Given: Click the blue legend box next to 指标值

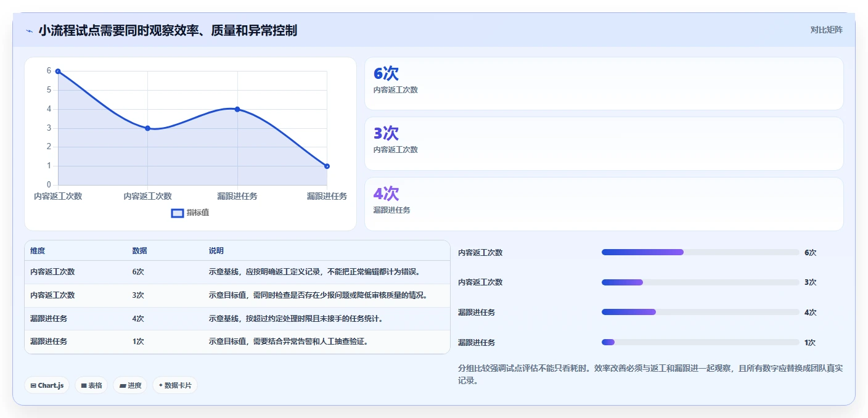Looking at the screenshot, I should [178, 213].
